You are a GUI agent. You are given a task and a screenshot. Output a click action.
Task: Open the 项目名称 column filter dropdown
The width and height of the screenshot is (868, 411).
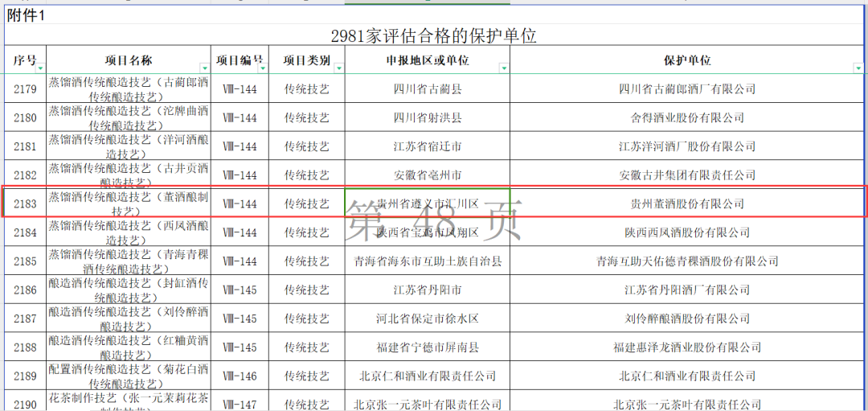(x=203, y=69)
